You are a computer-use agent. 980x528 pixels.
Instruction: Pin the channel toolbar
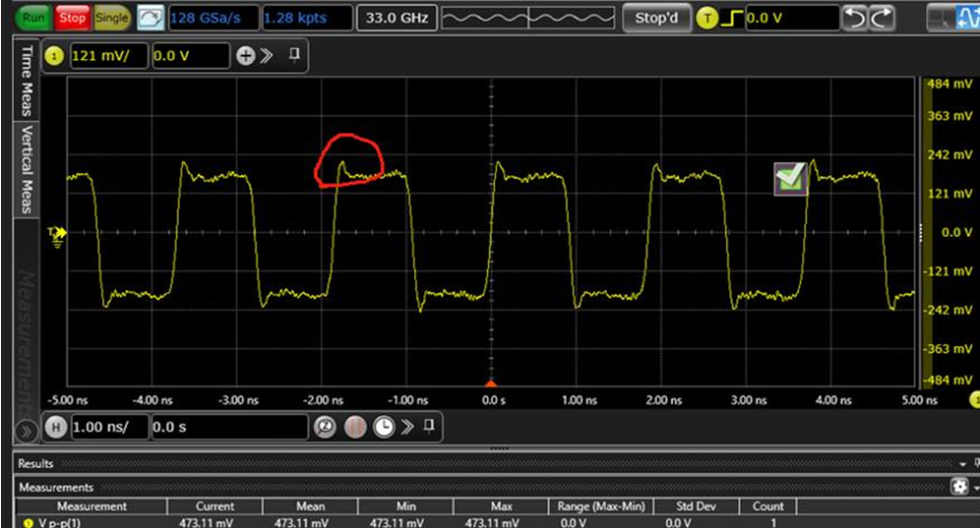pyautogui.click(x=294, y=55)
